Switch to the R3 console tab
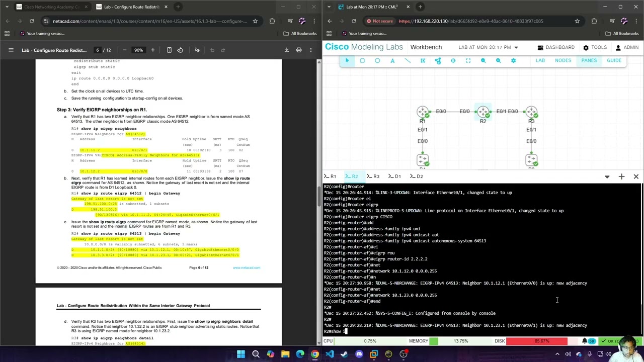The image size is (644, 362). coord(373,176)
